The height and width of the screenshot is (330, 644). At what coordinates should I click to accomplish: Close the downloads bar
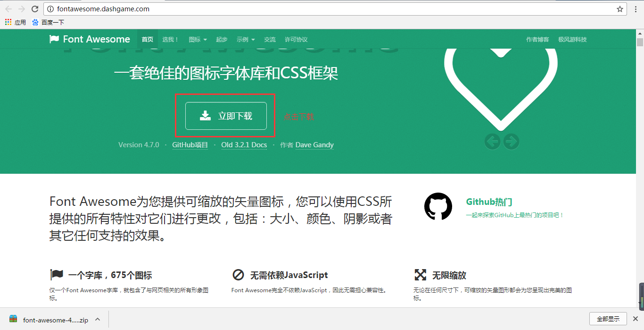coord(635,319)
